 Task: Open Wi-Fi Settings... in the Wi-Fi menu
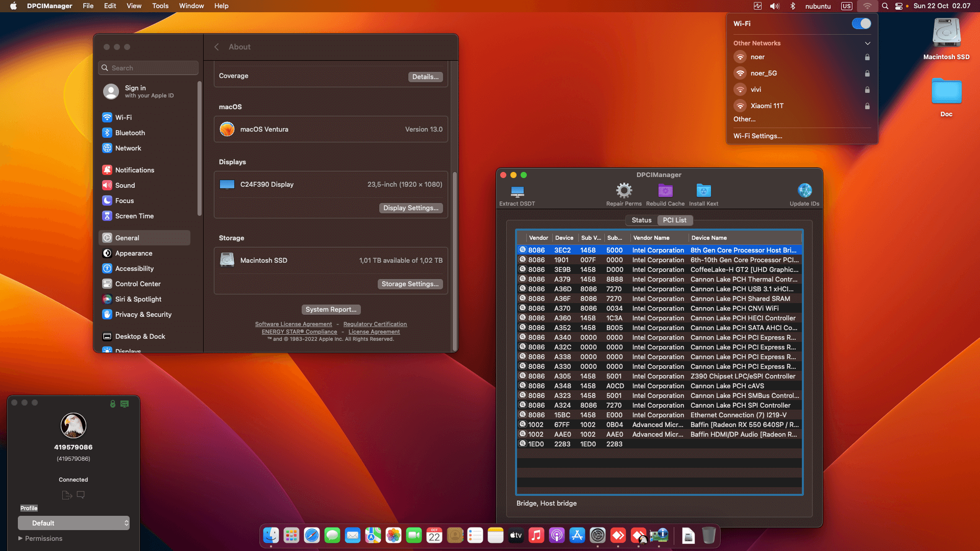tap(757, 136)
